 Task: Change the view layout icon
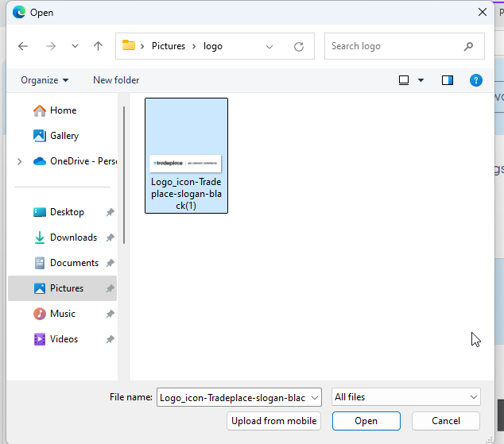pos(404,80)
